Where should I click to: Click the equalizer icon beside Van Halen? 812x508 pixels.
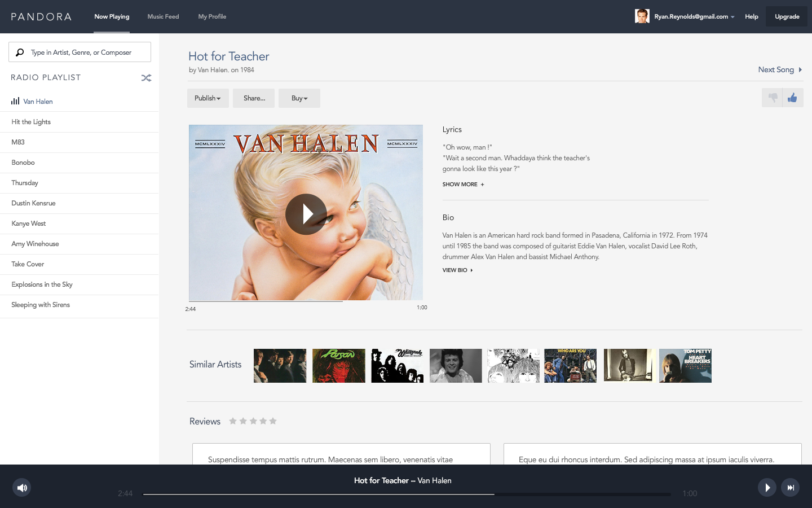click(15, 101)
